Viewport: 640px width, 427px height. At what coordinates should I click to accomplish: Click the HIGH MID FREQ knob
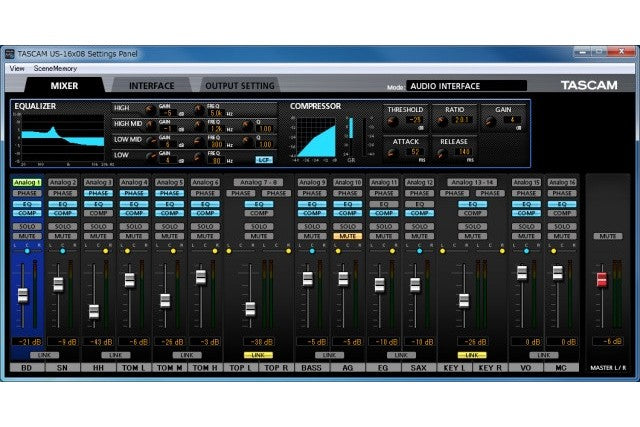(x=199, y=126)
